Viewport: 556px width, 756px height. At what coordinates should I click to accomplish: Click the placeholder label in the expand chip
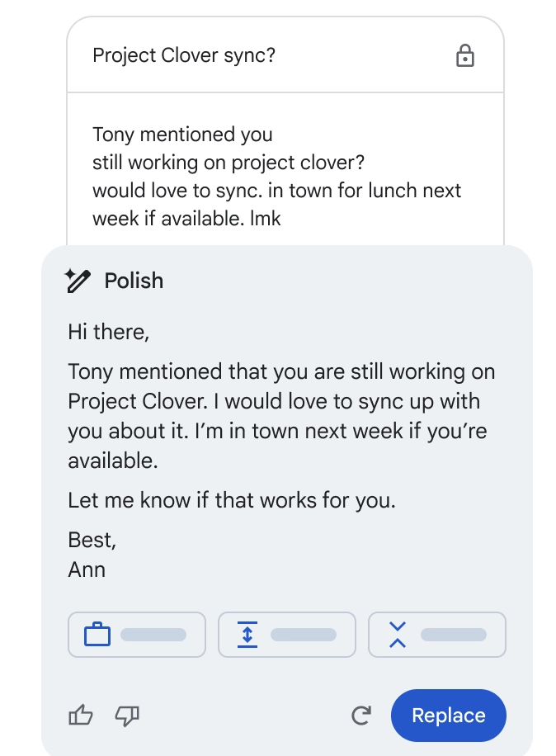pos(304,635)
